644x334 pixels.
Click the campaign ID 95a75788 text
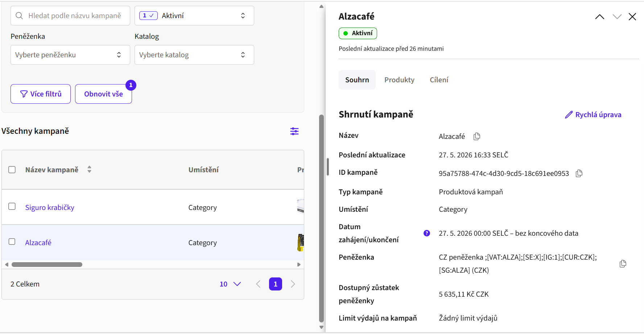coord(504,173)
